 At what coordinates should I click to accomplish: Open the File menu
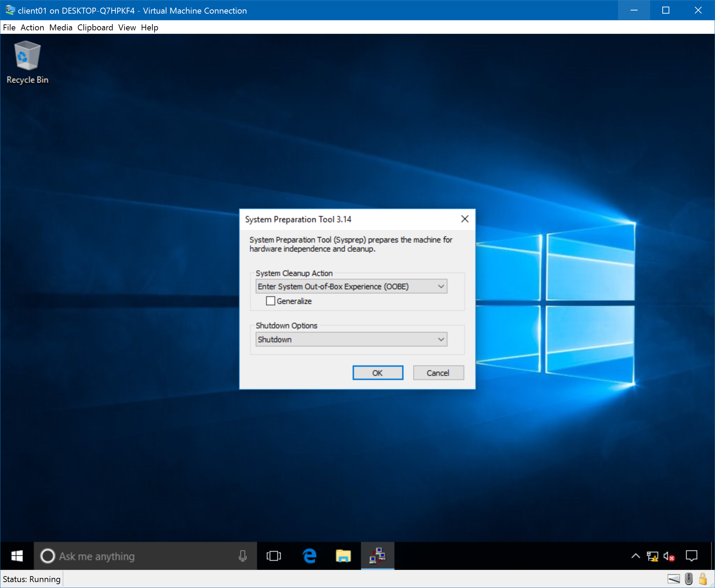9,28
